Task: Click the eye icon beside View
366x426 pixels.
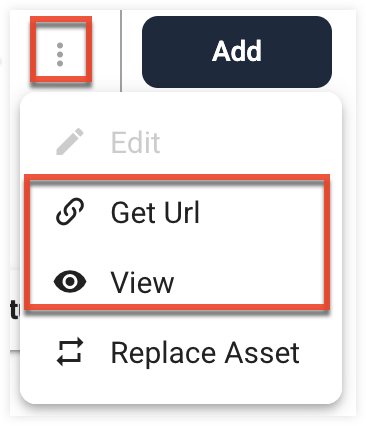Action: coord(70,282)
